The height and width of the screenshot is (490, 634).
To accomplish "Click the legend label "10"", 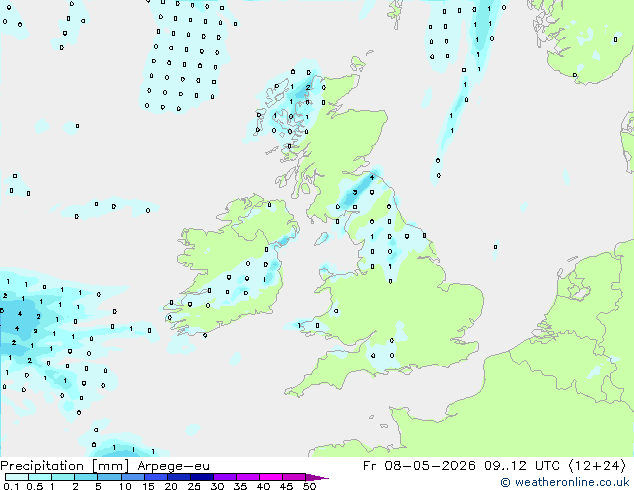I will pos(125,486).
